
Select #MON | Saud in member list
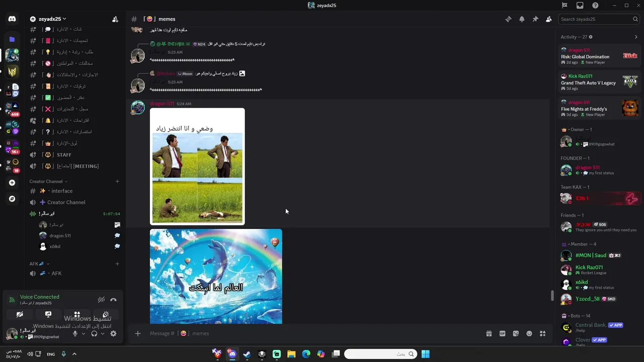pos(600,255)
